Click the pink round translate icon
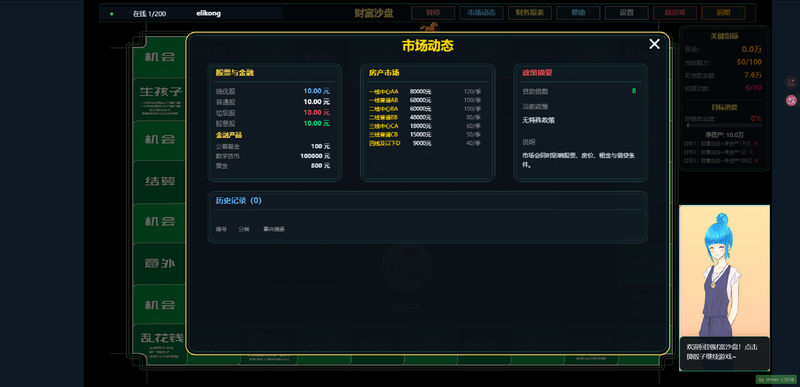 pyautogui.click(x=791, y=100)
